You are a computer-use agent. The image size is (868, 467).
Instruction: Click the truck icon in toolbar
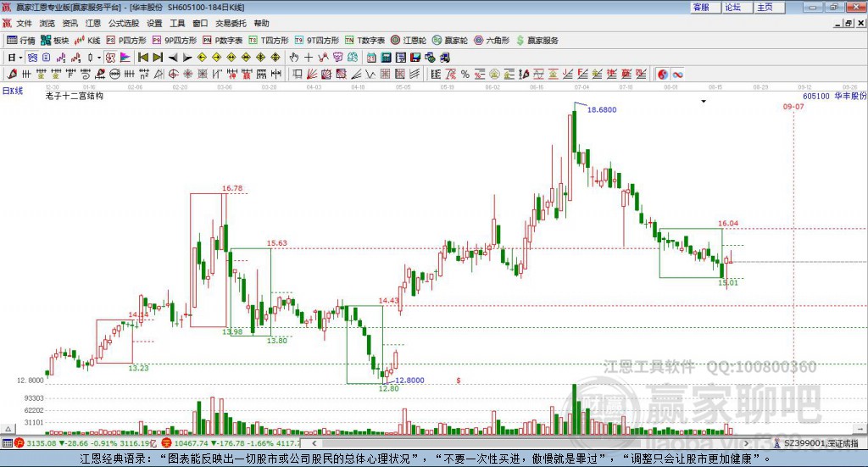coord(444,58)
